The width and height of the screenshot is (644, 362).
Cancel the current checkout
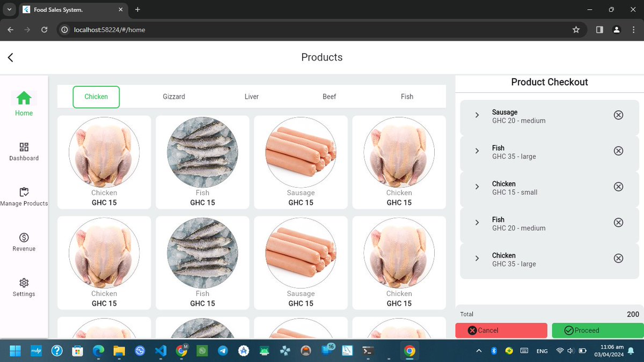501,330
